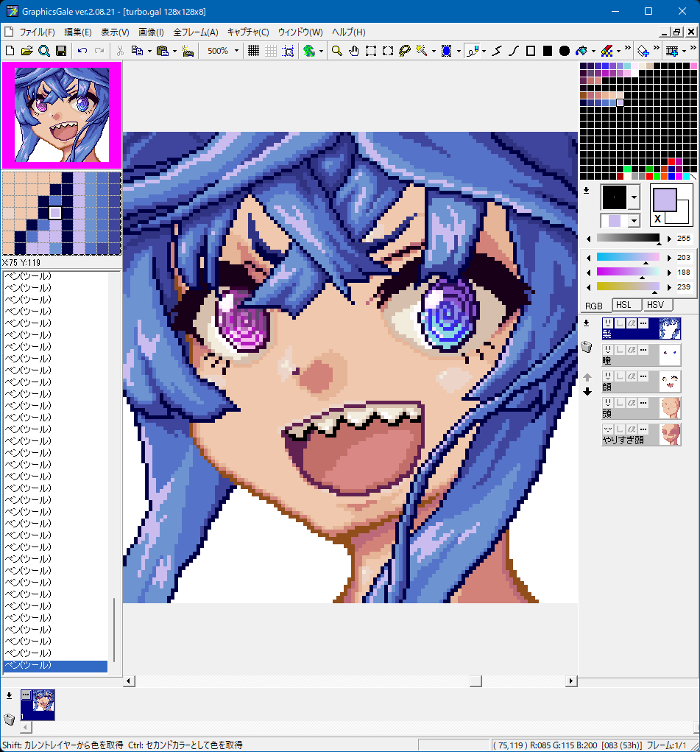The image size is (700, 752).
Task: Toggle visibility of the 瞳 layer
Action: 608,350
